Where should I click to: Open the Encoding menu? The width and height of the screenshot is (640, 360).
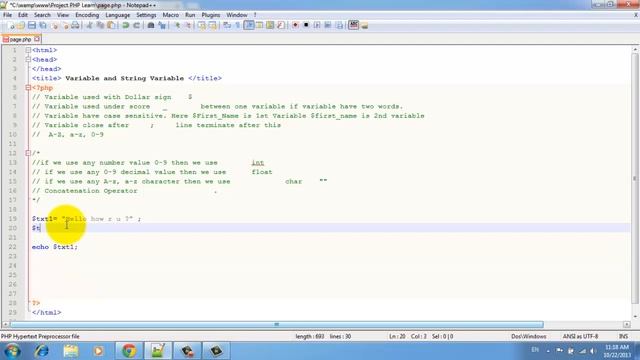click(x=87, y=15)
